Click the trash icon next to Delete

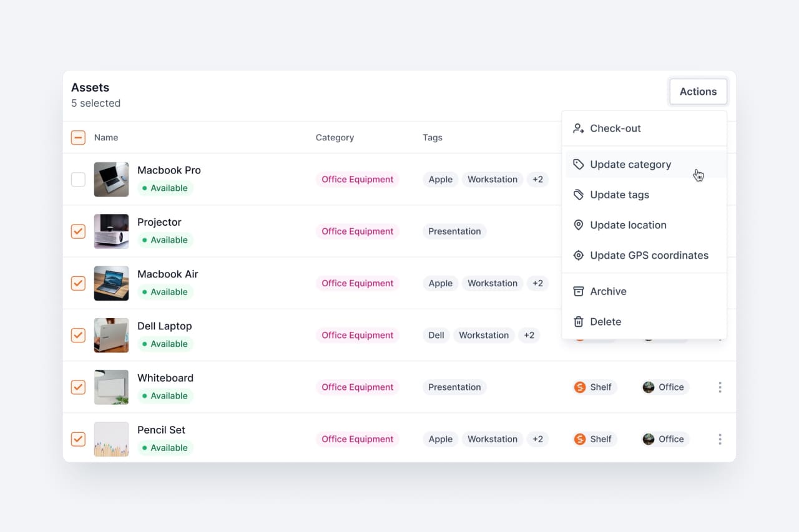579,322
